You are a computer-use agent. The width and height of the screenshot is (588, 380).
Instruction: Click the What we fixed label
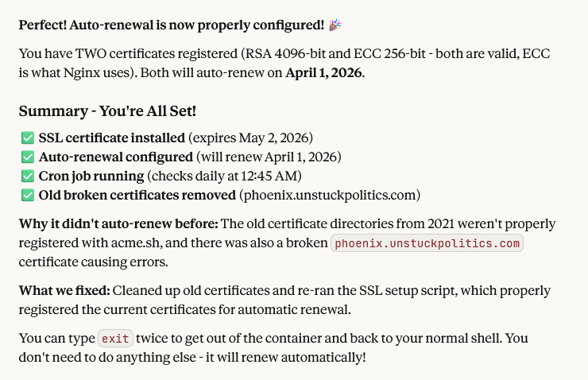tap(64, 290)
